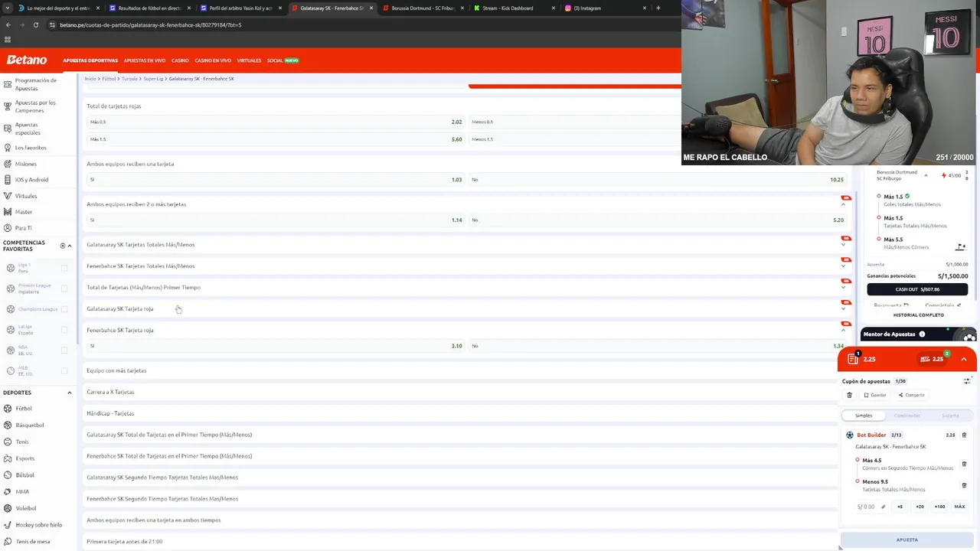The image size is (980, 551).
Task: Click the Básquetbol icon in sidebar
Action: coord(8,425)
